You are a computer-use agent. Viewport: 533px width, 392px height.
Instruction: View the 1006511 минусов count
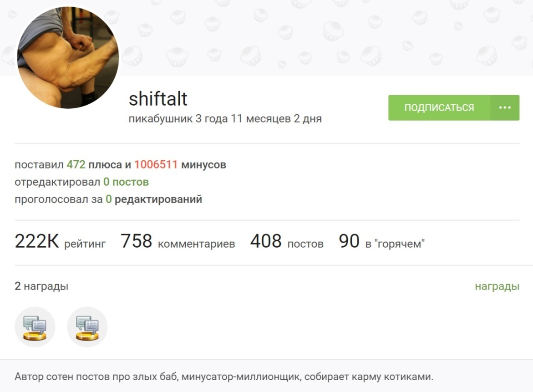point(180,164)
